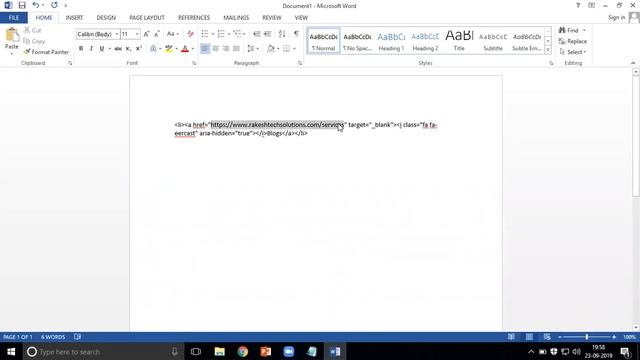640x360 pixels.
Task: Toggle Superscript formatting
Action: point(138,49)
